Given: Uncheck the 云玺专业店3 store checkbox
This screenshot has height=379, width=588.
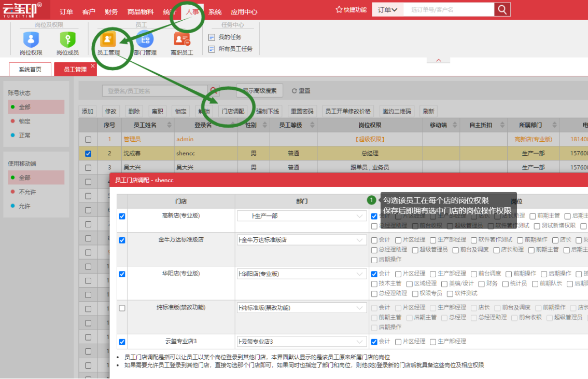Looking at the screenshot, I should pyautogui.click(x=122, y=342).
